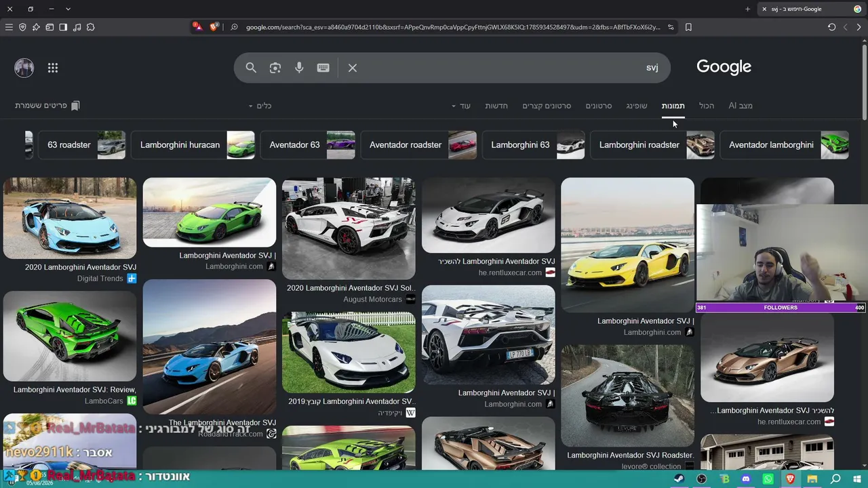The width and height of the screenshot is (868, 488).
Task: Click the zoom magnifier in address bar
Action: 234,27
